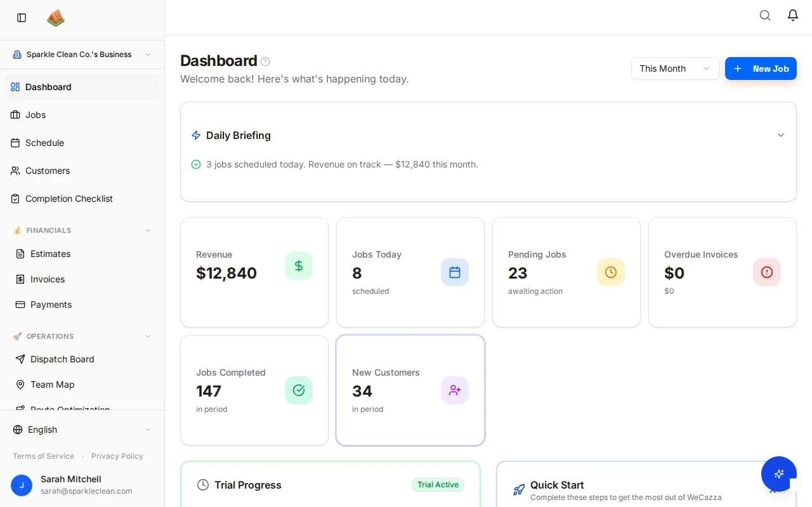This screenshot has width=812, height=507.
Task: Collapse the Daily Briefing section
Action: (x=781, y=135)
